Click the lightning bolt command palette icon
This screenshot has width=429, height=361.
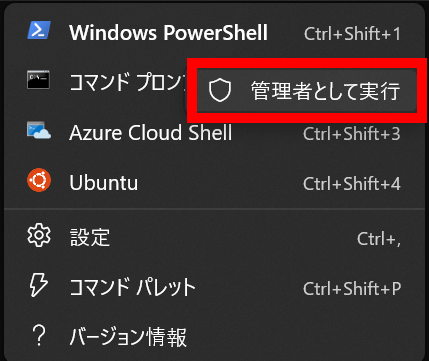pyautogui.click(x=39, y=285)
